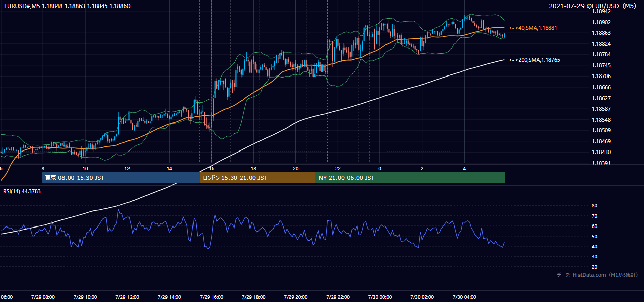Click the HistData.com data source credit
This screenshot has width=644, height=302.
pyautogui.click(x=598, y=275)
